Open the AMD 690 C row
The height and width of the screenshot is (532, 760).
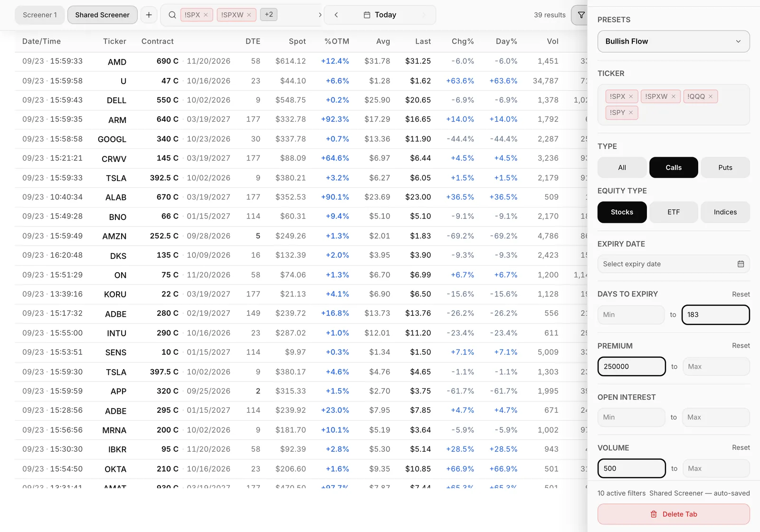coord(301,61)
